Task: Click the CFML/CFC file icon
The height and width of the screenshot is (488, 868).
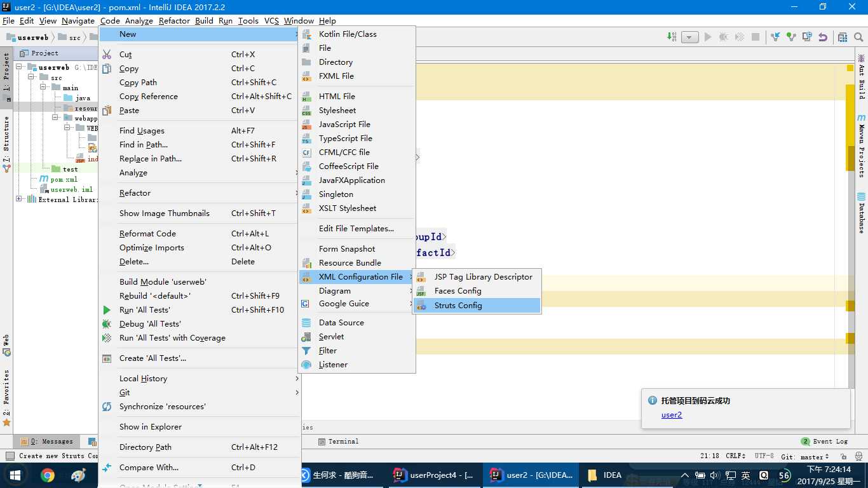Action: pyautogui.click(x=306, y=152)
